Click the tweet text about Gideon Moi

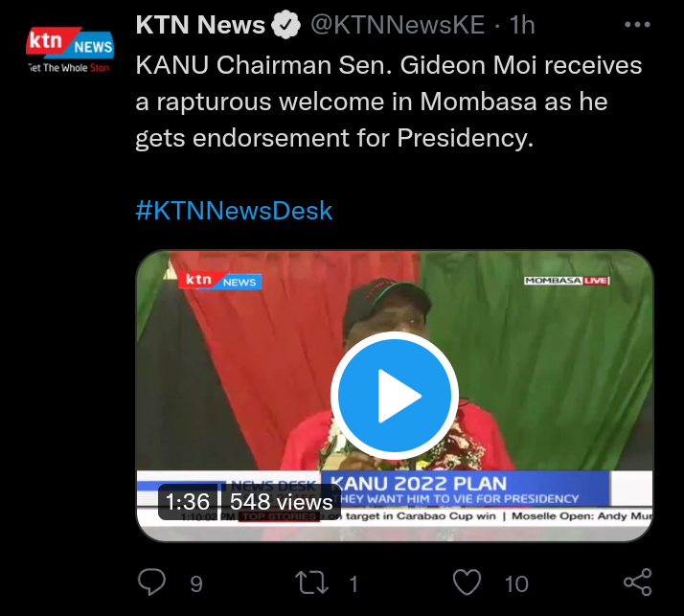389,102
